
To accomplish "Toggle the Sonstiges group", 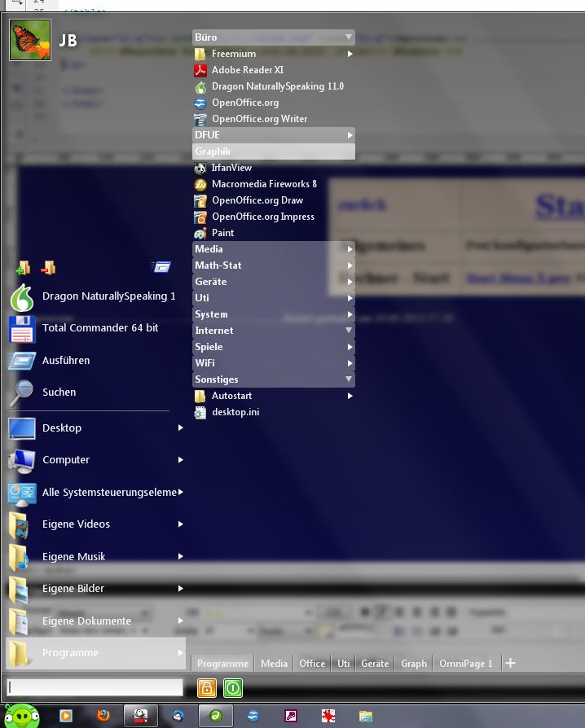I will click(x=274, y=379).
